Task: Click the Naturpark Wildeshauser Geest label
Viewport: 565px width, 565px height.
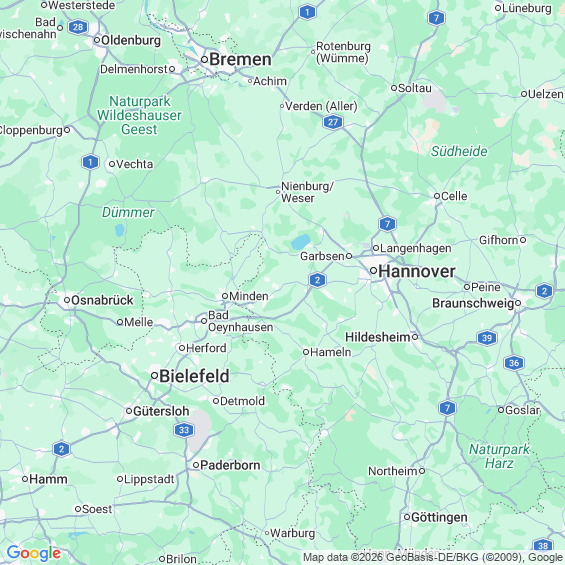Action: click(x=139, y=115)
